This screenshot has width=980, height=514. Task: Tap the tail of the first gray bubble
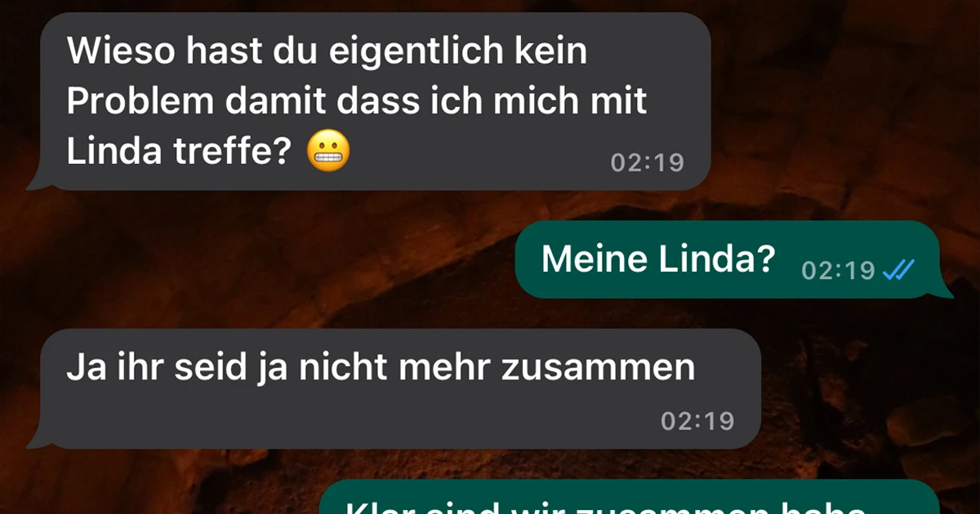[37, 181]
